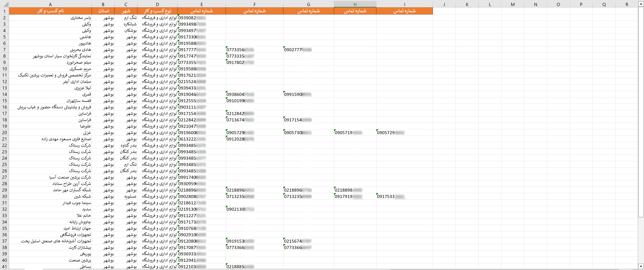Screen dimensions: 644x270
Task: Click header cell 'نام کسب و کار'
Action: click(x=50, y=11)
